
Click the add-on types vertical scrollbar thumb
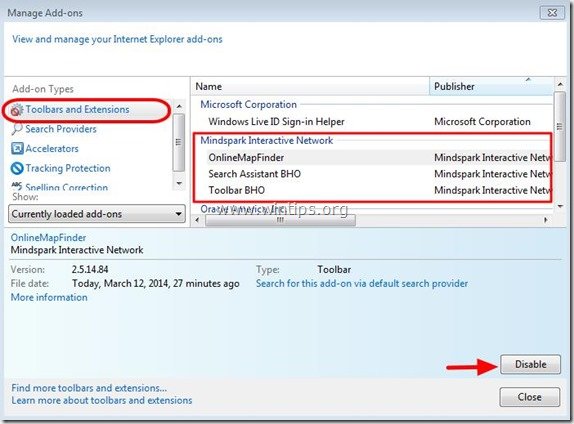[x=179, y=142]
